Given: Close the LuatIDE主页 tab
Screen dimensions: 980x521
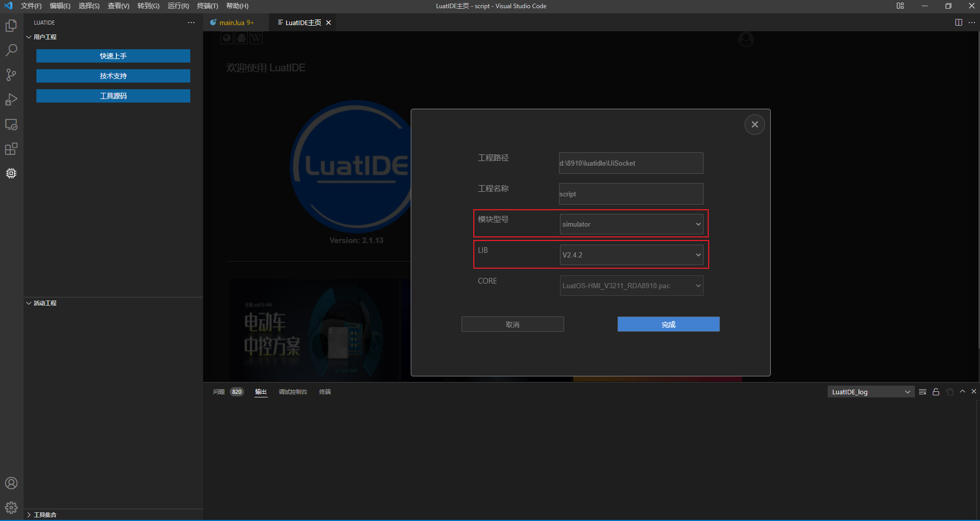Looking at the screenshot, I should coord(329,23).
